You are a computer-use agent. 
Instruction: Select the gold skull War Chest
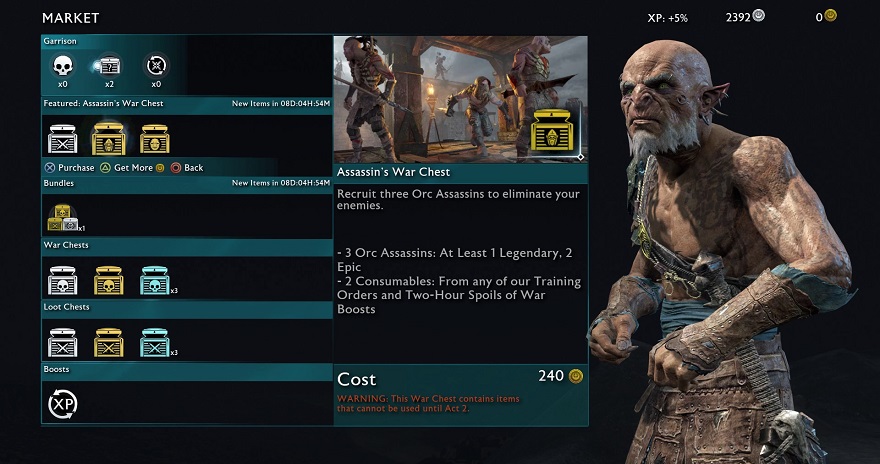108,281
